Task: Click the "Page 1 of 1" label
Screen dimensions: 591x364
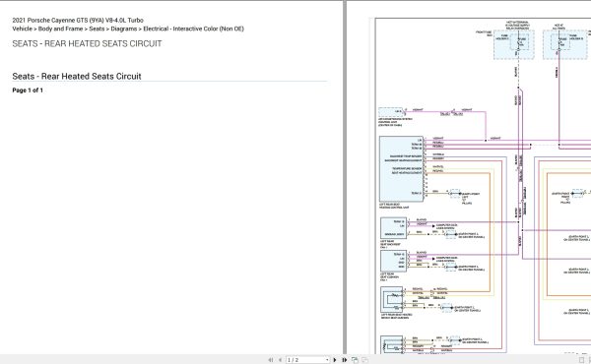Action: tap(28, 91)
